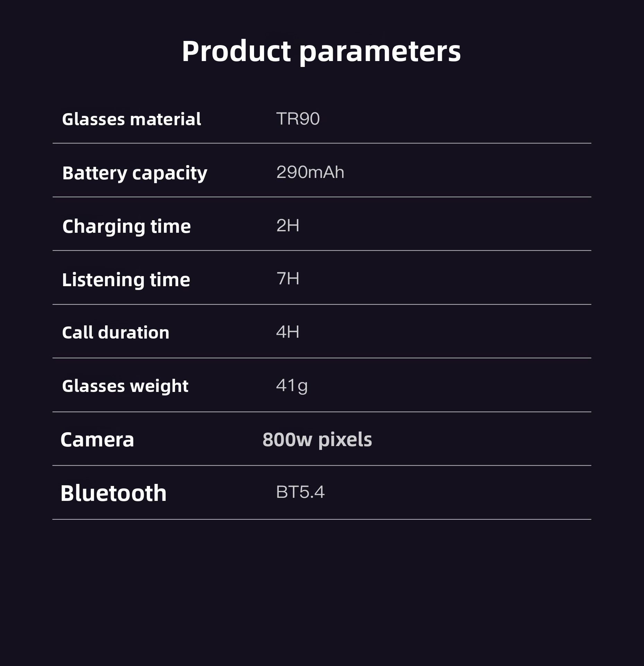
Task: Select the Glasses weight label
Action: (125, 387)
